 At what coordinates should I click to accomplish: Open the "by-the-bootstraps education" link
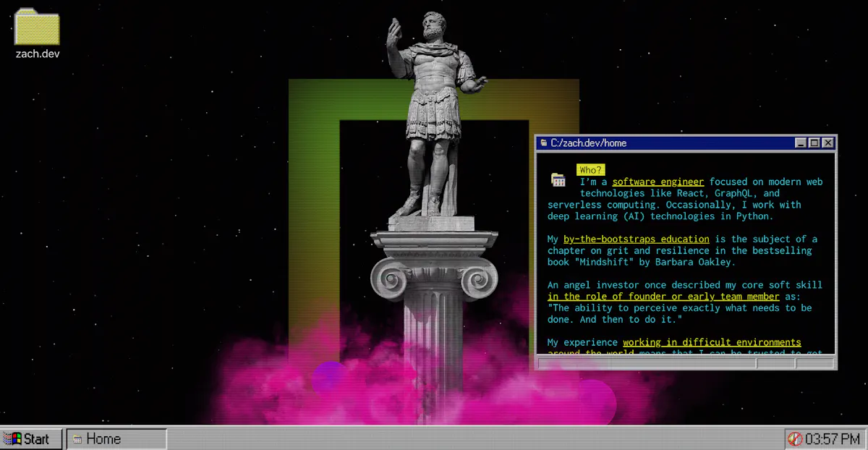(636, 239)
